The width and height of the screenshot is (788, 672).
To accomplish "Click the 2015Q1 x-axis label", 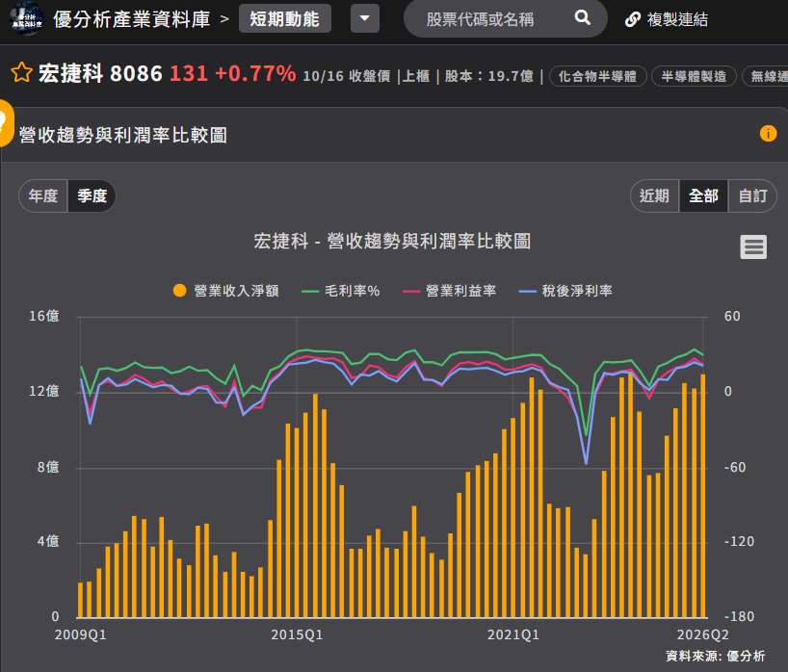I will 297,634.
